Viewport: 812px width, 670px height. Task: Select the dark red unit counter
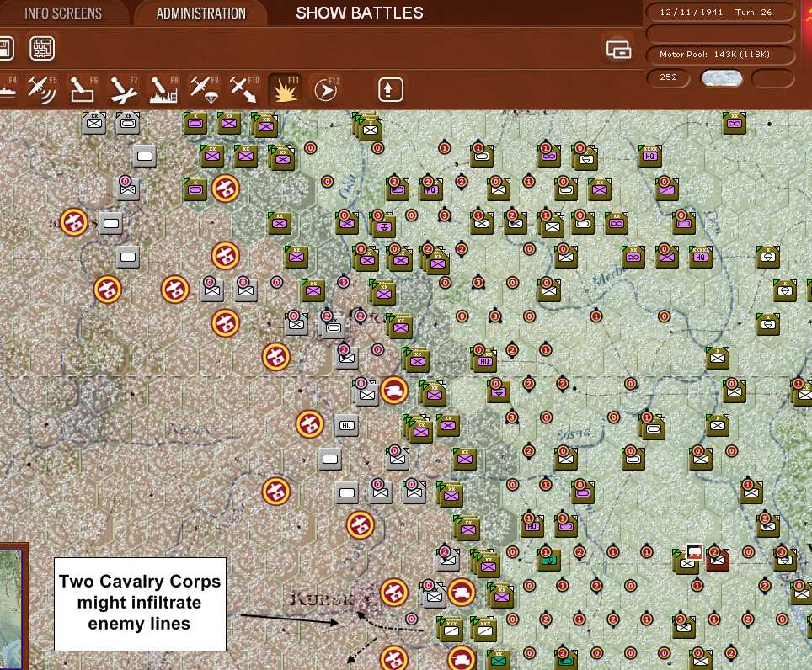coord(717,561)
